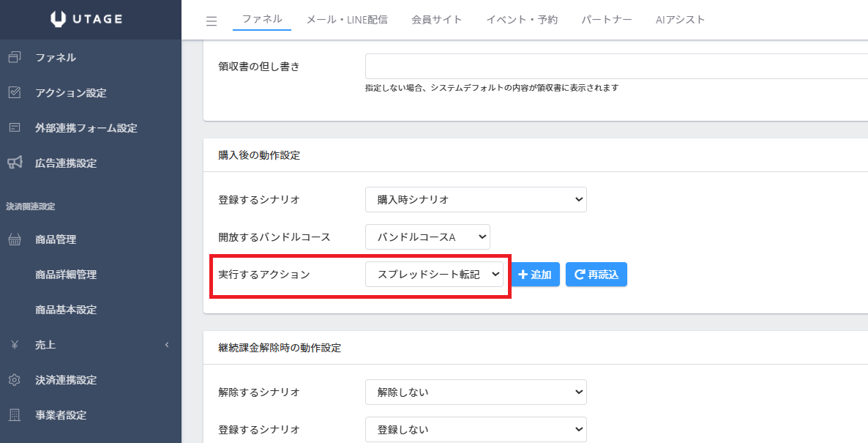Click the 外部連携フォーム設定 form icon
Viewport: 868px width, 443px height.
tap(15, 128)
